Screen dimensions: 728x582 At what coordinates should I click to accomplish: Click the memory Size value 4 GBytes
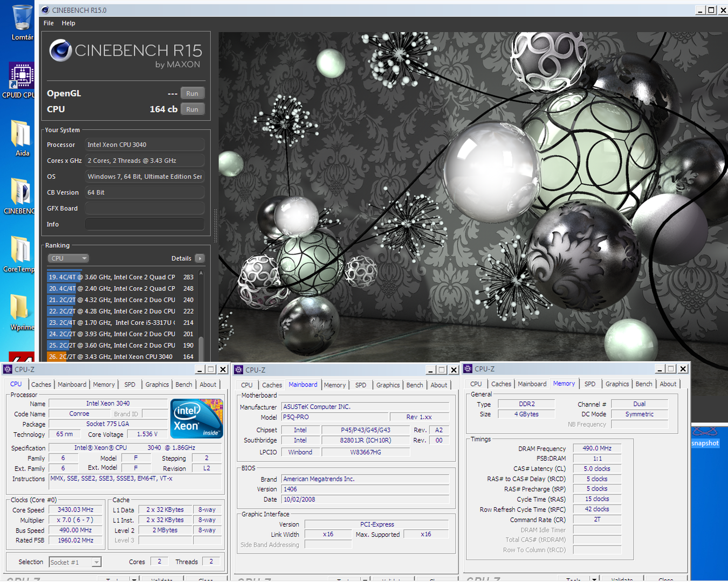tap(526, 414)
